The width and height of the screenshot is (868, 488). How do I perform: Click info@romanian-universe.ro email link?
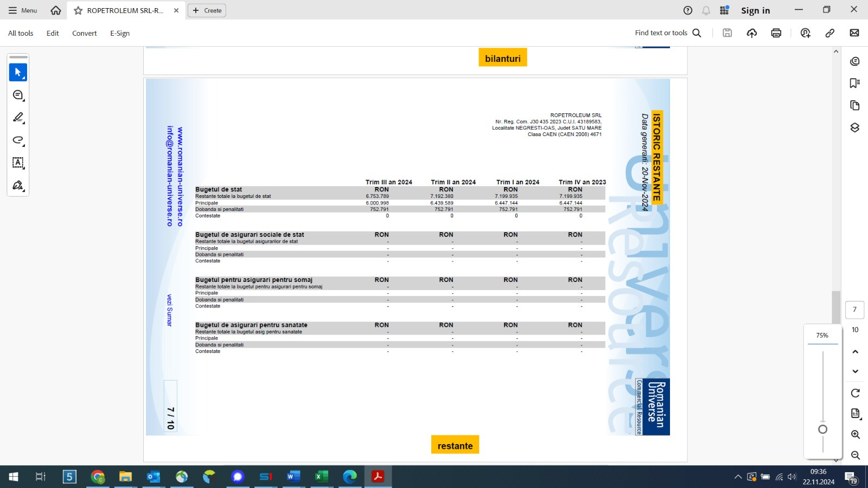(170, 176)
